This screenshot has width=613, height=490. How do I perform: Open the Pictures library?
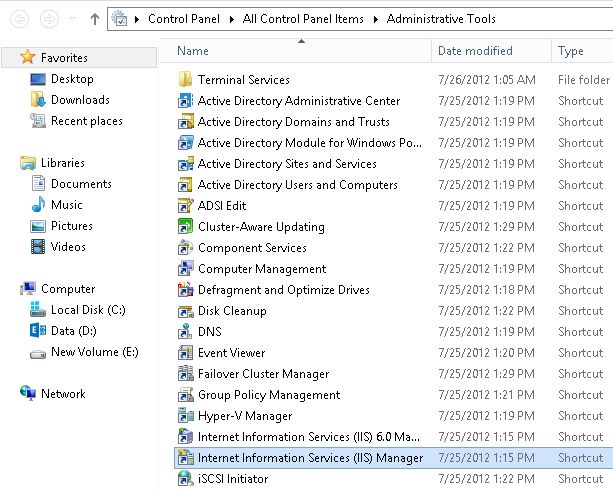[x=72, y=226]
